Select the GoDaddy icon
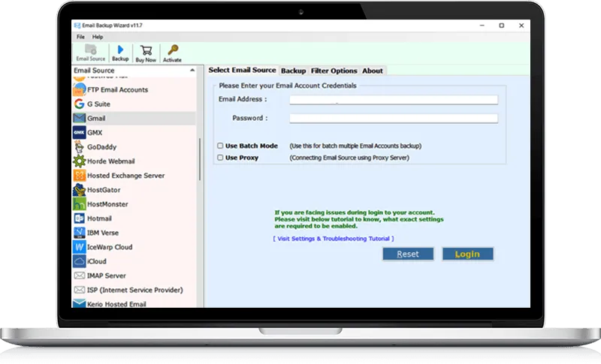The height and width of the screenshot is (364, 601). coord(80,147)
